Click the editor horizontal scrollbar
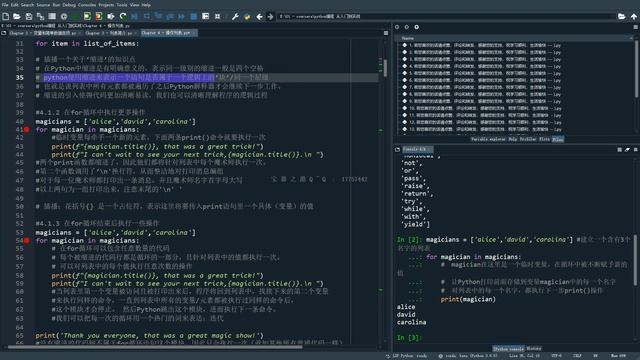The image size is (640, 360). [x=155, y=347]
